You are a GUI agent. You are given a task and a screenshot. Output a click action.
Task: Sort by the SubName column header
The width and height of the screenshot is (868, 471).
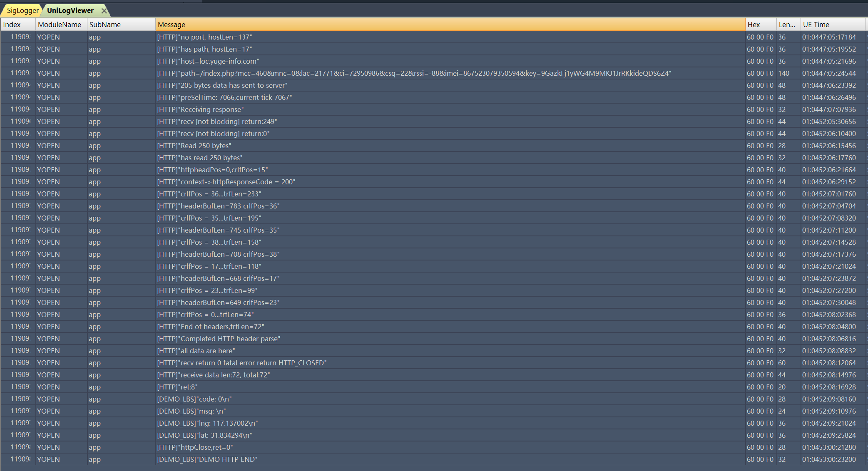(x=121, y=25)
